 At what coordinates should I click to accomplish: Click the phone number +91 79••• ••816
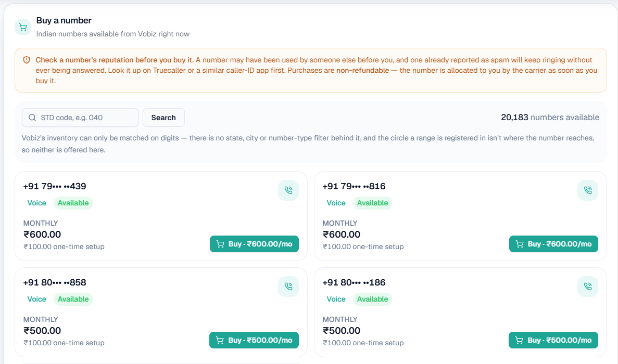pyautogui.click(x=354, y=186)
